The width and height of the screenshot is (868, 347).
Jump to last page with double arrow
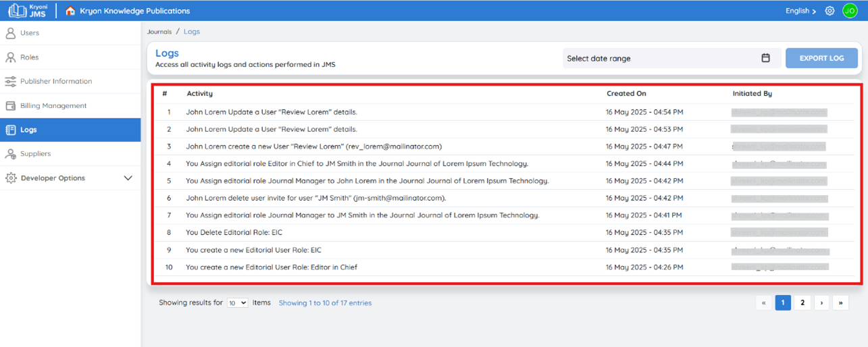(840, 303)
